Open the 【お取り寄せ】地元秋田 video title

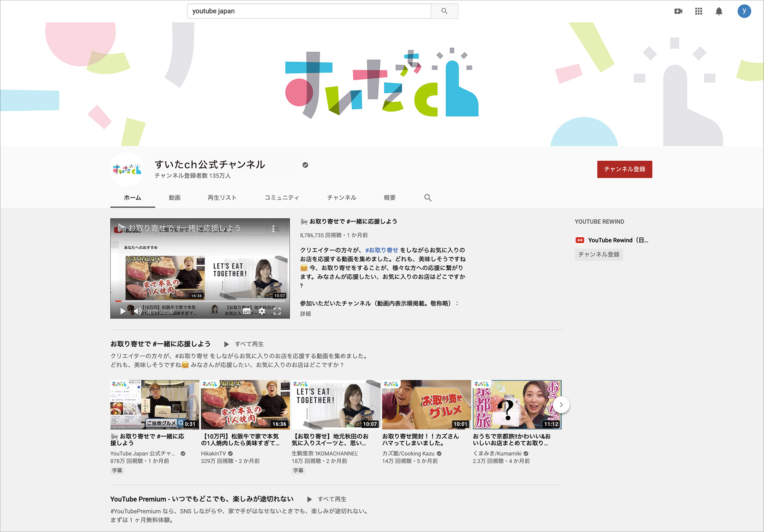(330, 440)
